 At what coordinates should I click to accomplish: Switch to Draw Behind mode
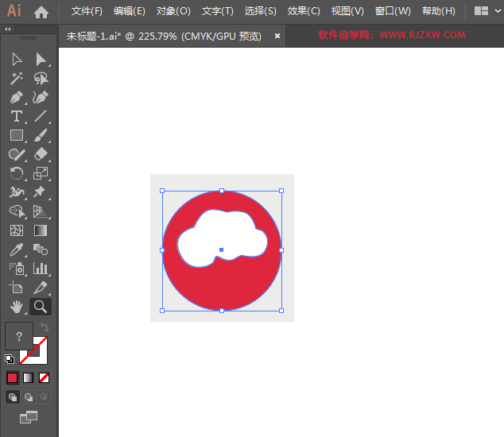click(29, 396)
